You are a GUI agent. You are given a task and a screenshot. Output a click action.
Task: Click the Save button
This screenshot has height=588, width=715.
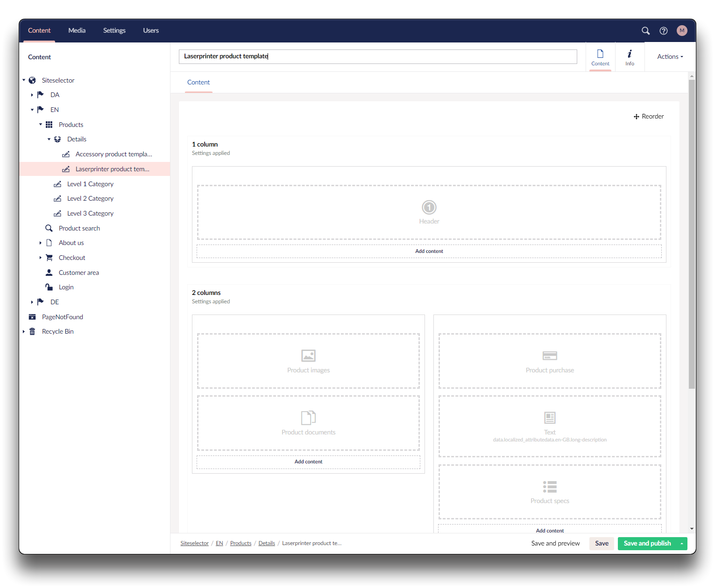[x=602, y=544]
